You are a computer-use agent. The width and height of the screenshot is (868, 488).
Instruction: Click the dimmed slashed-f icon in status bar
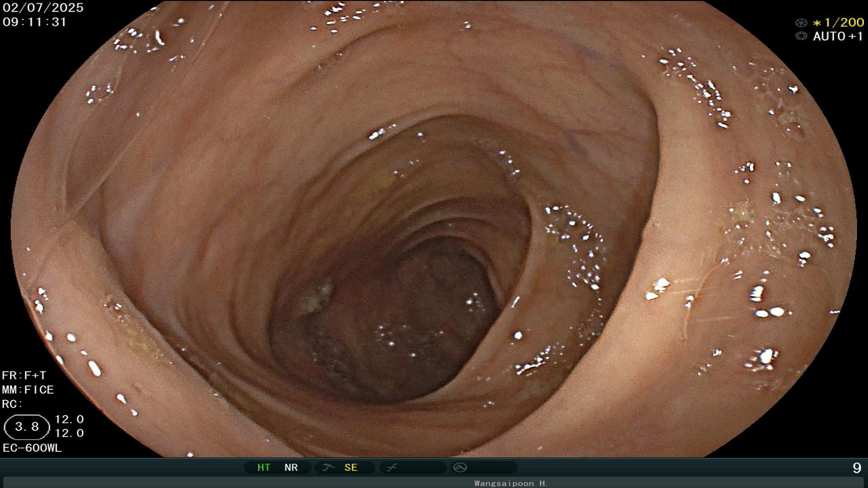pos(392,467)
